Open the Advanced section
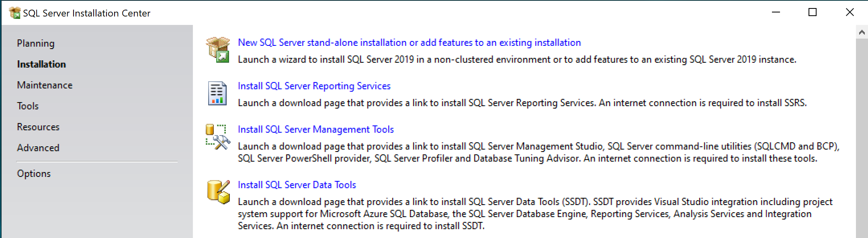 pos(38,148)
